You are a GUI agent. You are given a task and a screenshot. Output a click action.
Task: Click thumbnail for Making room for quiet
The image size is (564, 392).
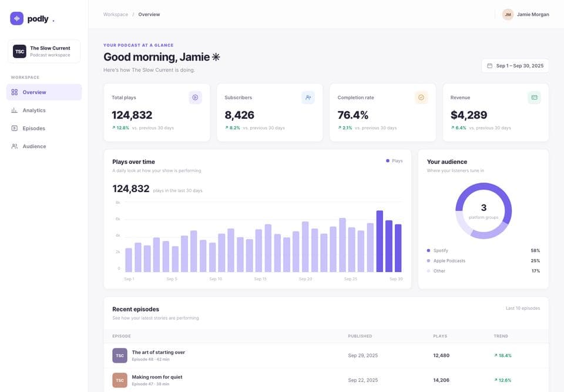[x=120, y=380]
